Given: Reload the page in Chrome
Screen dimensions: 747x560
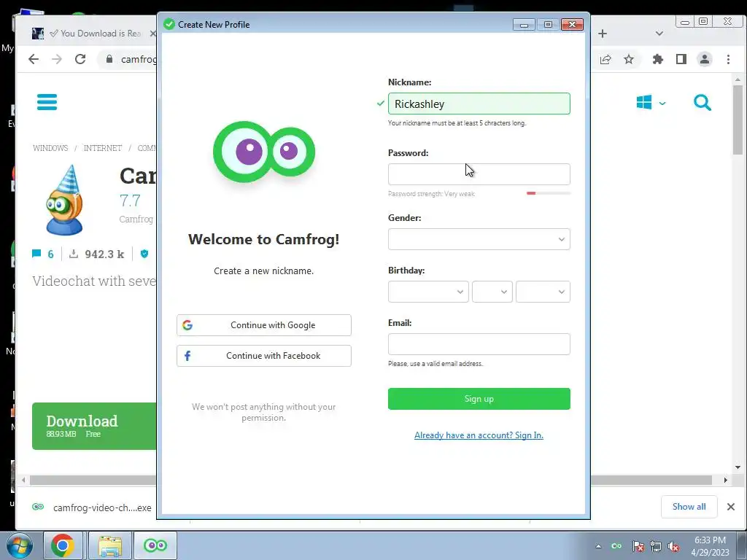Looking at the screenshot, I should pyautogui.click(x=80, y=59).
